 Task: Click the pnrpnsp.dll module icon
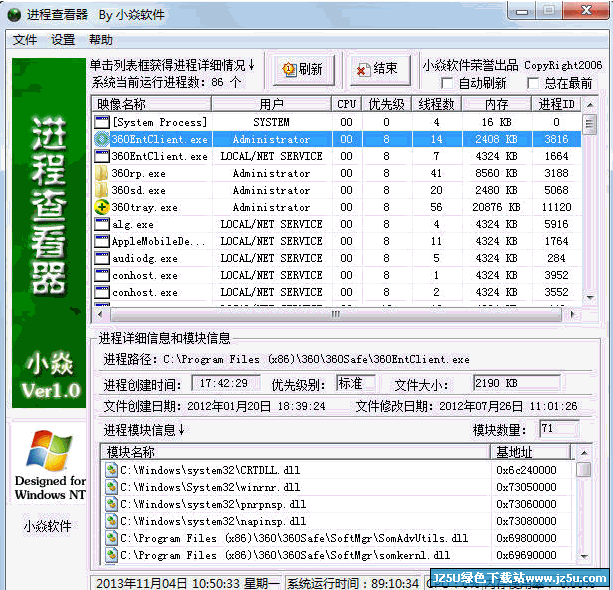point(111,504)
